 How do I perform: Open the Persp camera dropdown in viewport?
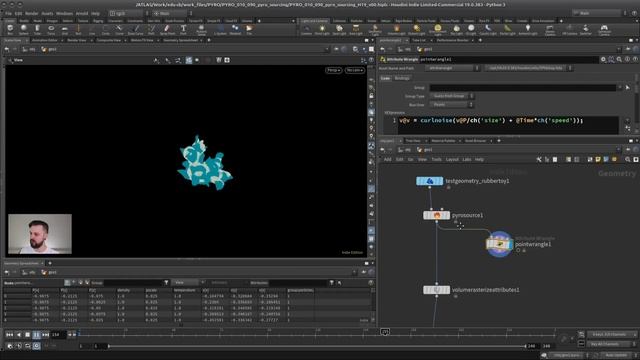pos(333,70)
